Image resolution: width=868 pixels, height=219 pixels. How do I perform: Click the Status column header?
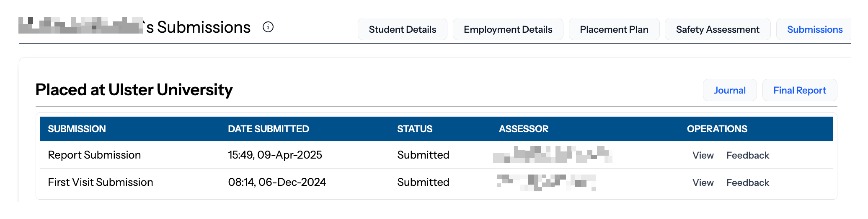coord(415,129)
